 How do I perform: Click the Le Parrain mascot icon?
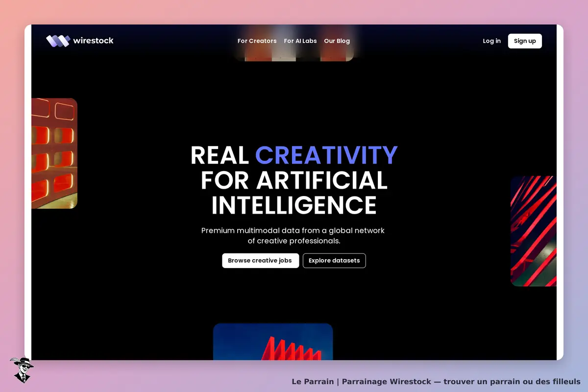point(22,370)
